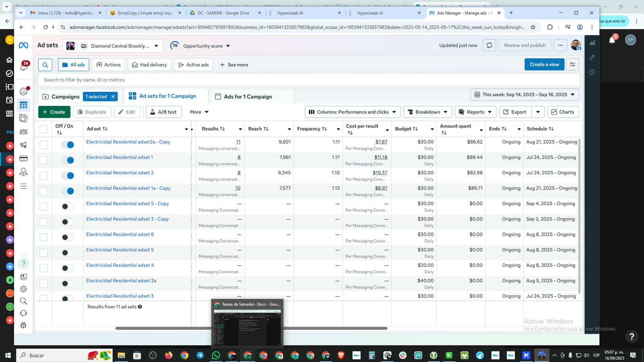Click the Create a view button
The width and height of the screenshot is (644, 362).
544,64
